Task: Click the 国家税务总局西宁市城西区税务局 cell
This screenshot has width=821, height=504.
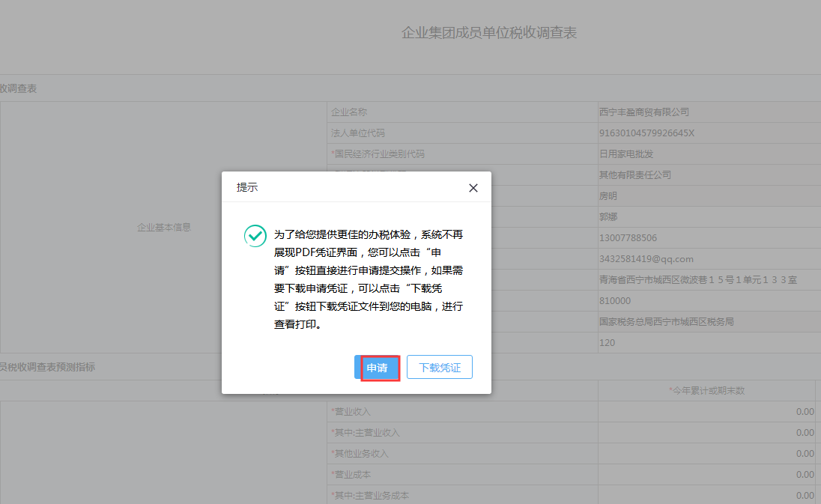Action: click(709, 321)
